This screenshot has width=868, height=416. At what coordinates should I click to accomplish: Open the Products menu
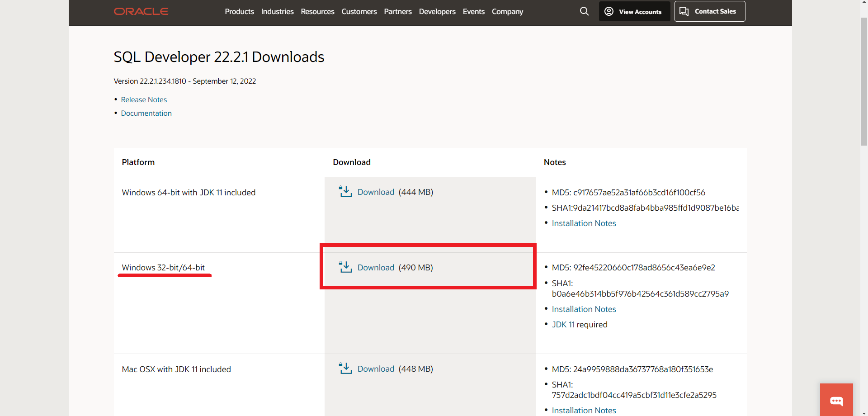[239, 11]
